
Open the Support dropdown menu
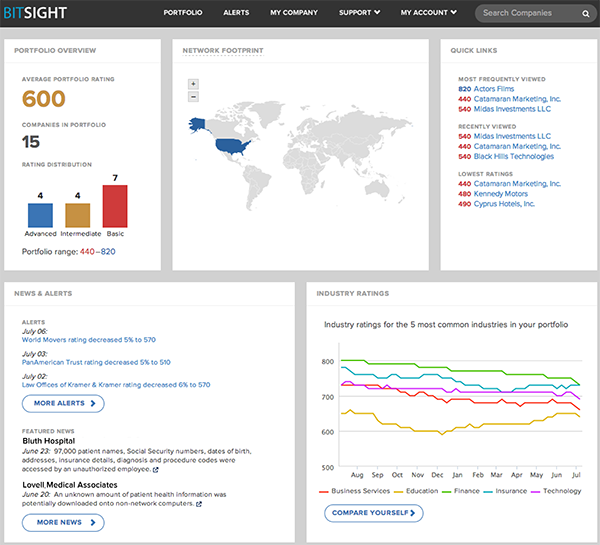359,13
